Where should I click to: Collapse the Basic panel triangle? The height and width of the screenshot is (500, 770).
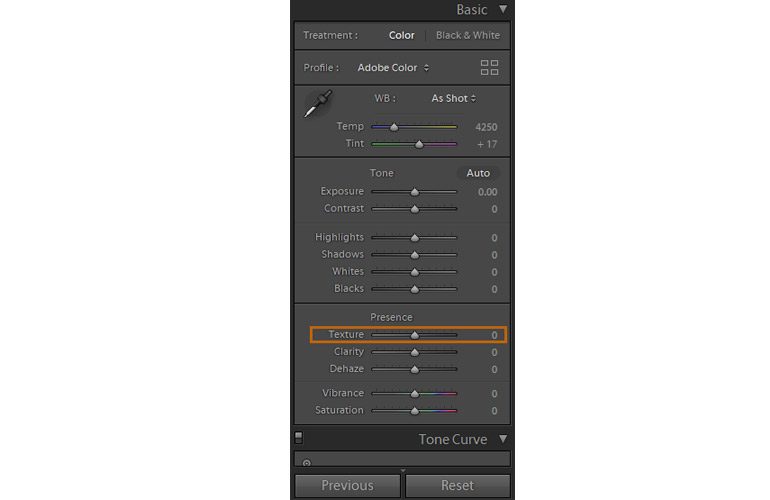(x=503, y=9)
